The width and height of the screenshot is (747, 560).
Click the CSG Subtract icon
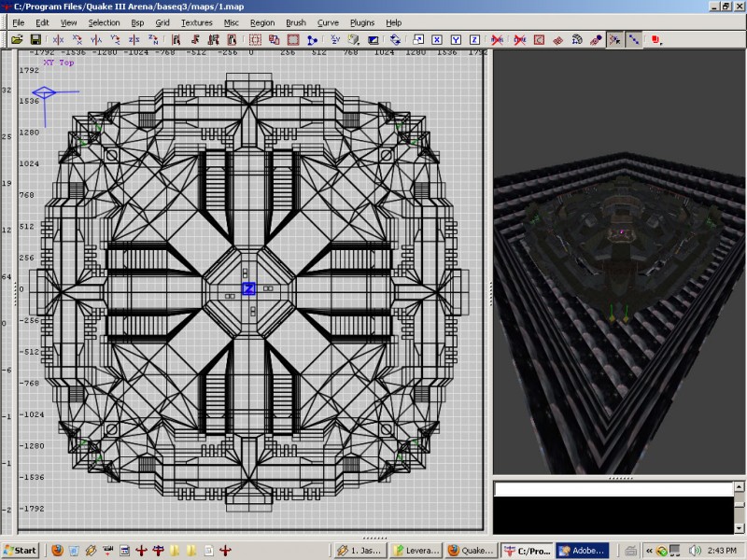(x=274, y=39)
